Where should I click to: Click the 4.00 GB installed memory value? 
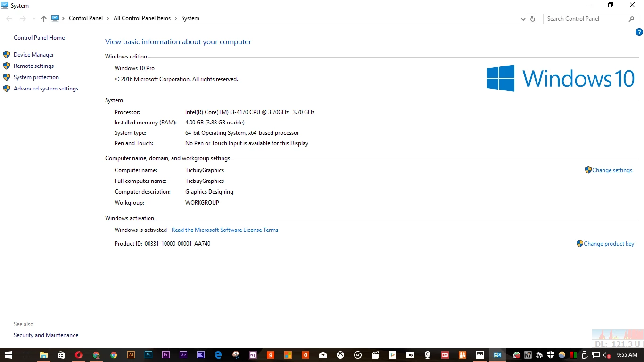(215, 123)
